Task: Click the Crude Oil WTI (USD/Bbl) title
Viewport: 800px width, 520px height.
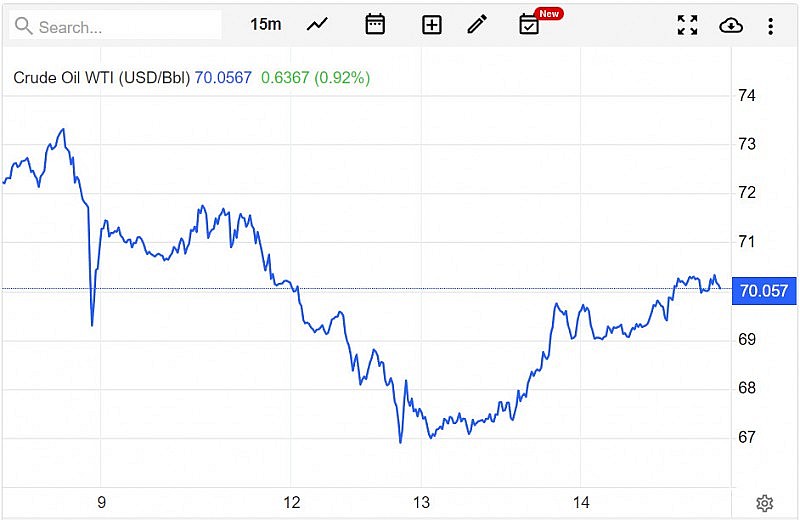Action: click(x=101, y=77)
